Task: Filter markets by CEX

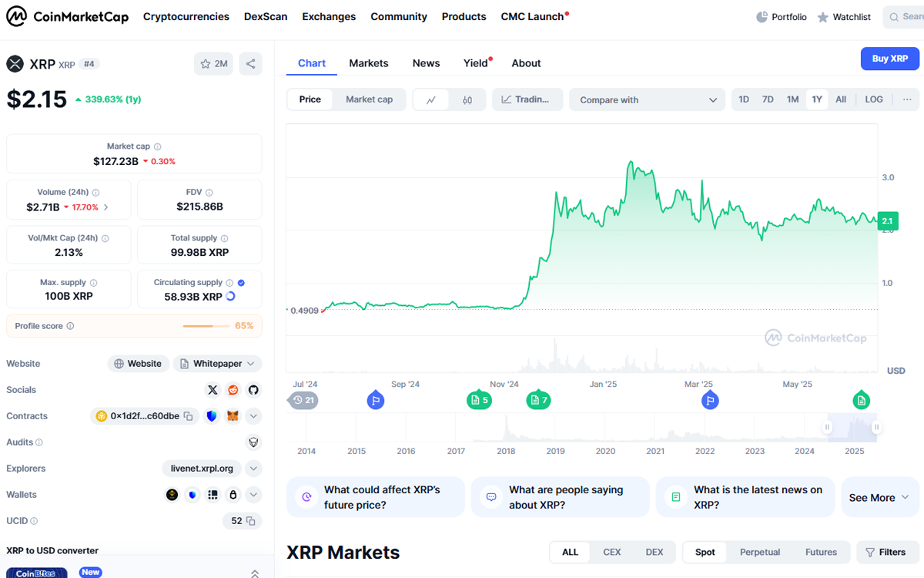Action: pyautogui.click(x=612, y=552)
